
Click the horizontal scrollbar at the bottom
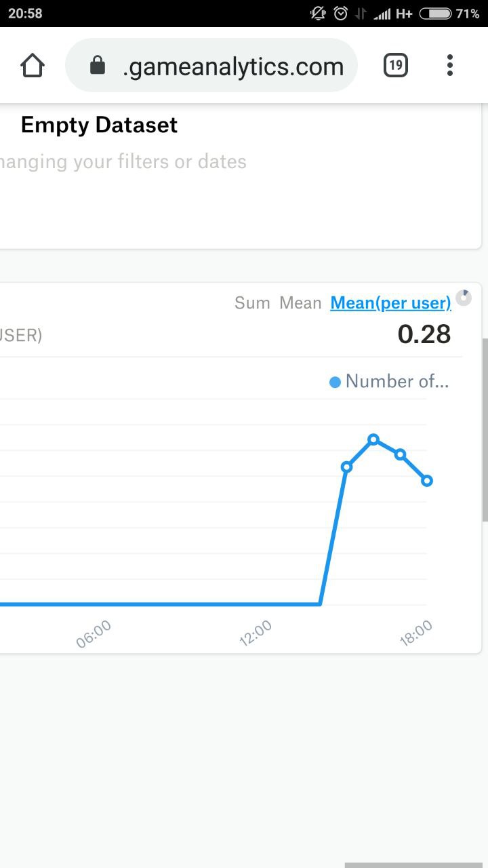413,865
